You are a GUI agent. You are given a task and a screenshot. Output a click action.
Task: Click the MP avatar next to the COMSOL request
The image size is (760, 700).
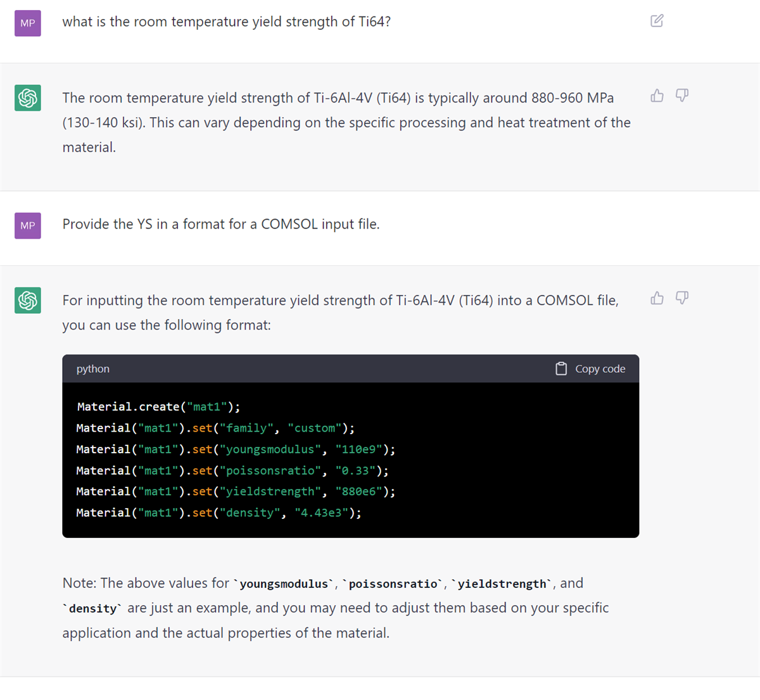pos(27,225)
